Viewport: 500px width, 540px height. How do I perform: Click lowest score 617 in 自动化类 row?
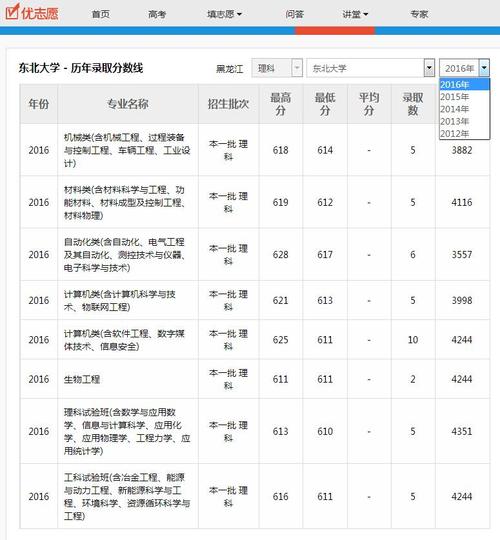pyautogui.click(x=325, y=255)
